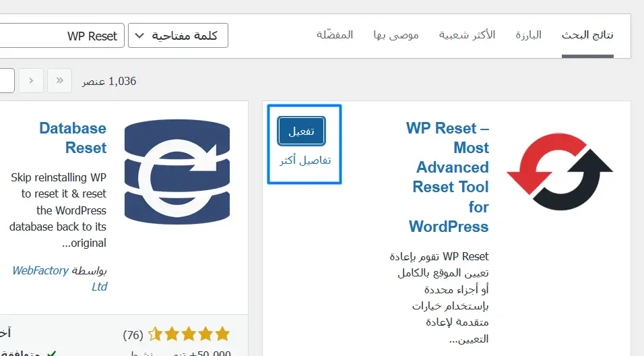
Task: Click the WP Reset Arabic description text
Action: [439, 297]
